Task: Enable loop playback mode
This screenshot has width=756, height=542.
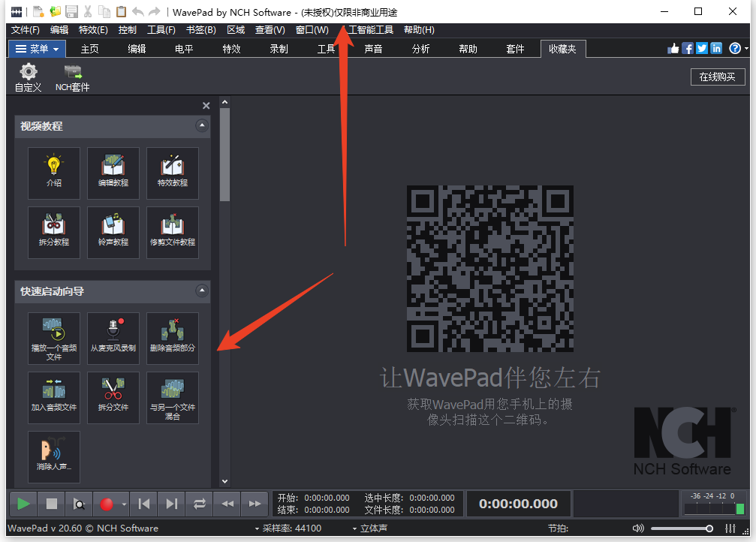Action: tap(199, 503)
